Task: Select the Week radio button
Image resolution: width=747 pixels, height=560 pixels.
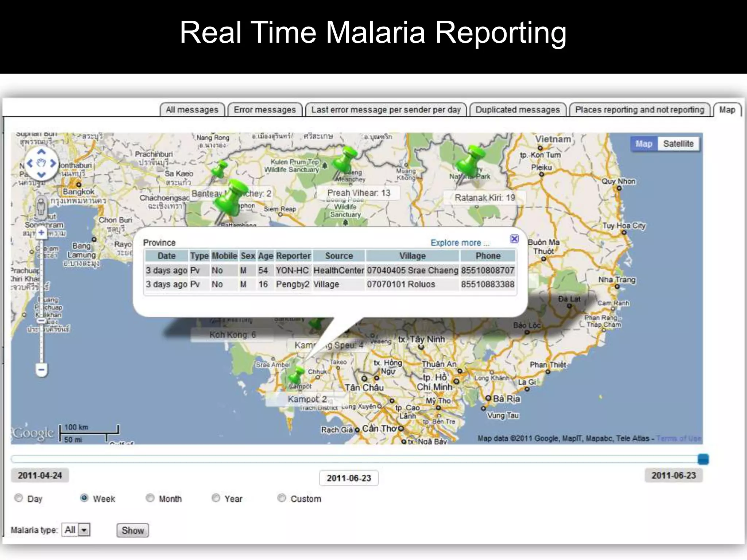Action: tap(84, 498)
